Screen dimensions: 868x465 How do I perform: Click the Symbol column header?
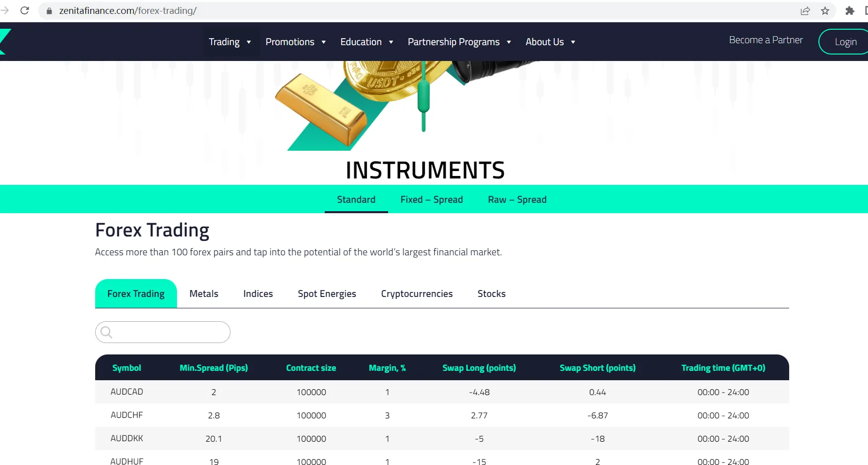(126, 368)
